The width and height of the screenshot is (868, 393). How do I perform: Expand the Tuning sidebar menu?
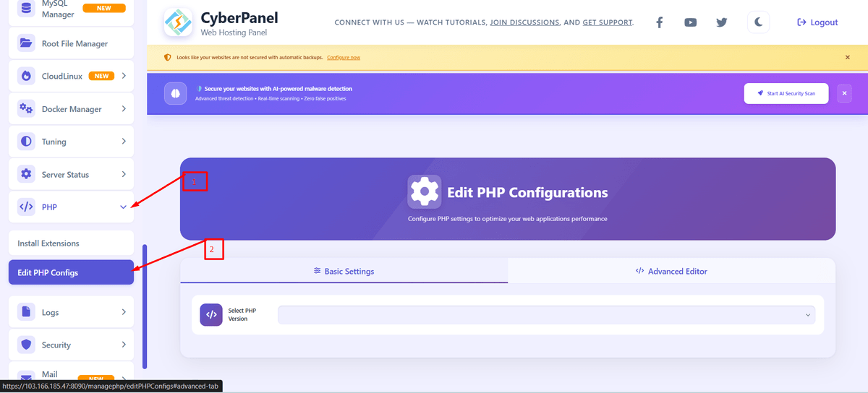(x=123, y=142)
